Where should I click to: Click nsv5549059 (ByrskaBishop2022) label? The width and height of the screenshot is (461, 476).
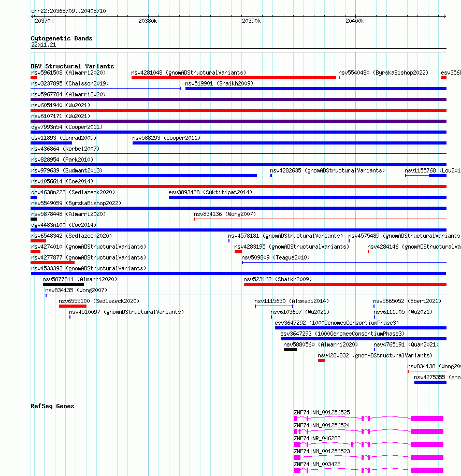[76, 203]
